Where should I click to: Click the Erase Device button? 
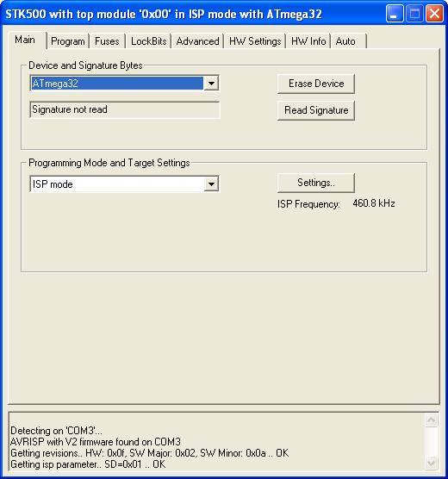click(x=316, y=84)
